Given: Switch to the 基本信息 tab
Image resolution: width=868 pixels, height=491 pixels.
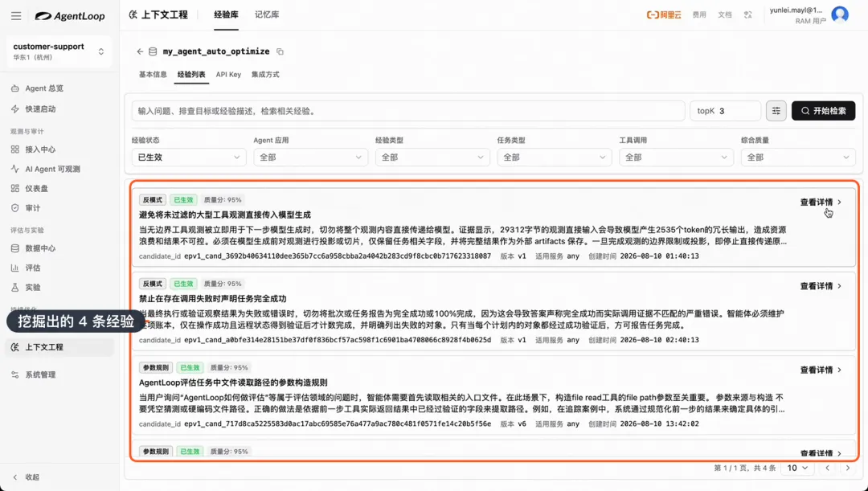Looking at the screenshot, I should click(153, 75).
